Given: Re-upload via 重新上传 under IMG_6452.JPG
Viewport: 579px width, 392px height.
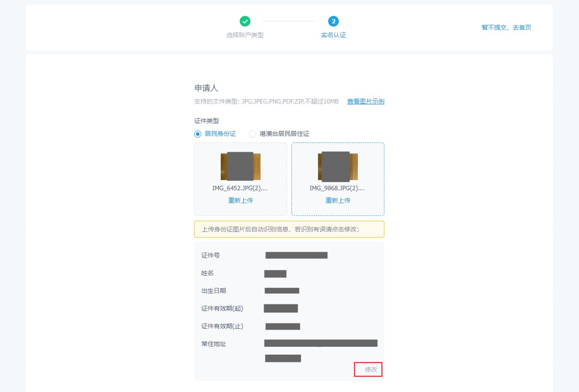Looking at the screenshot, I should [240, 200].
